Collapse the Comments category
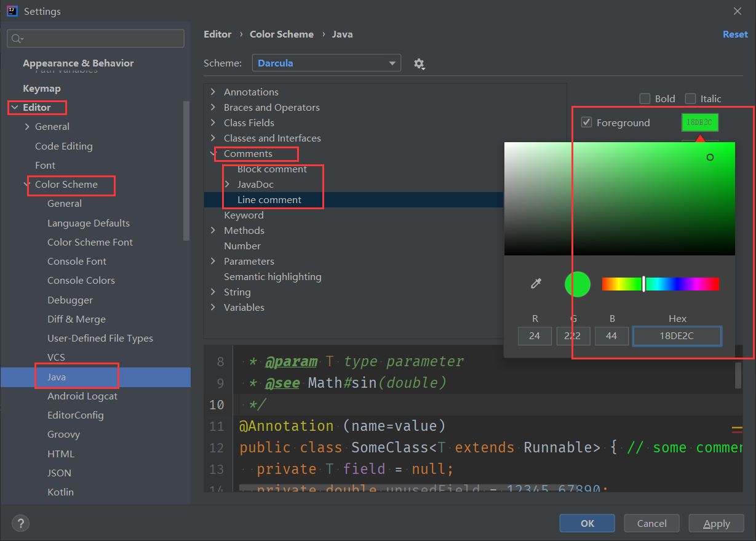The image size is (756, 541). pos(213,153)
